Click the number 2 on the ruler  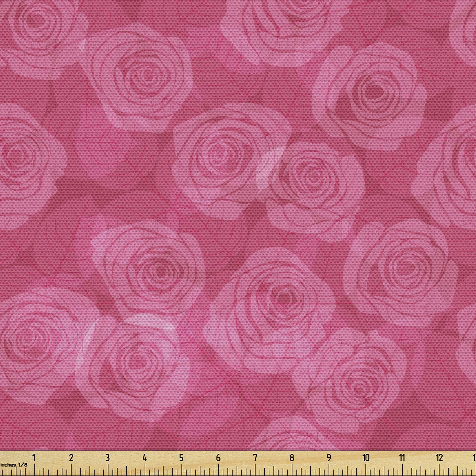point(71,458)
